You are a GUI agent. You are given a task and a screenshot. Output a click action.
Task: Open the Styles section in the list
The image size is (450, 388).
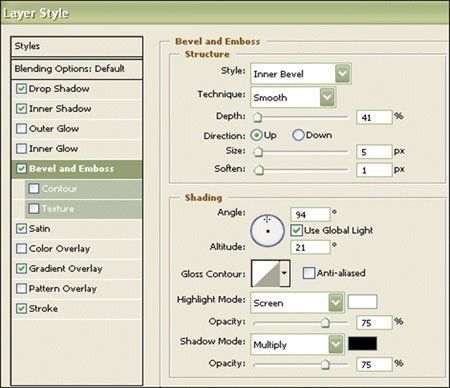tap(77, 46)
